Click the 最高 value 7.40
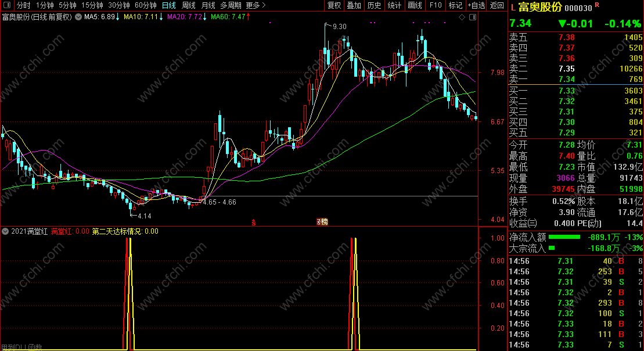The height and width of the screenshot is (351, 644). [566, 156]
